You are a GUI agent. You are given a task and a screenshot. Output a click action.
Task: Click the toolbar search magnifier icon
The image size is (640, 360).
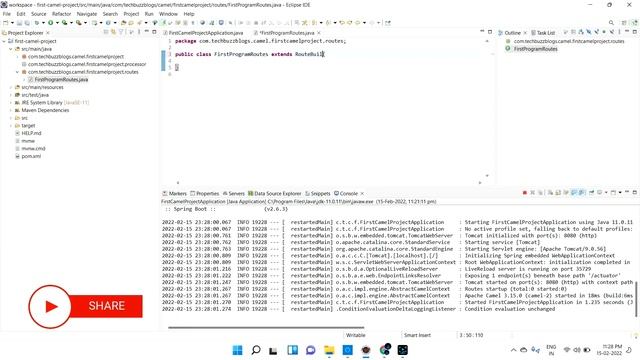(x=611, y=23)
